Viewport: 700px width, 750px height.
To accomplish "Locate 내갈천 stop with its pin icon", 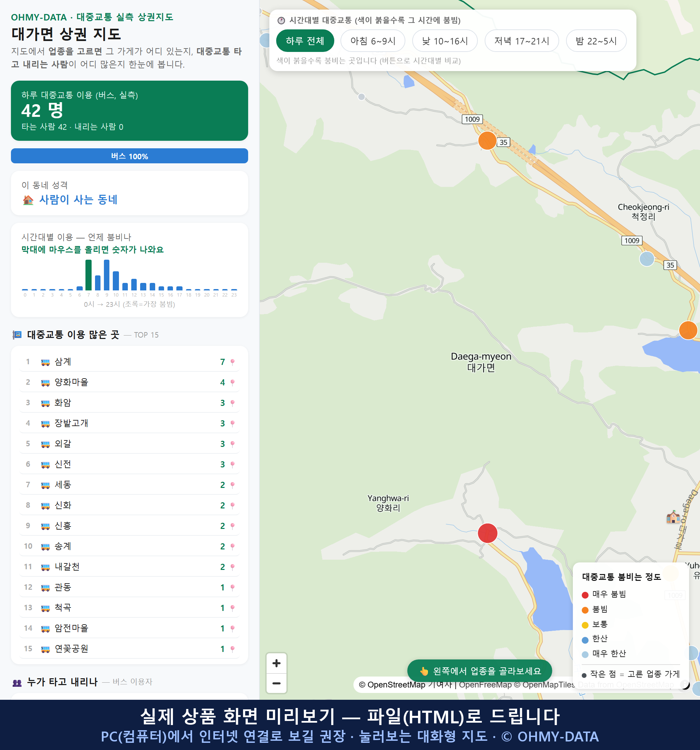I will pos(232,567).
